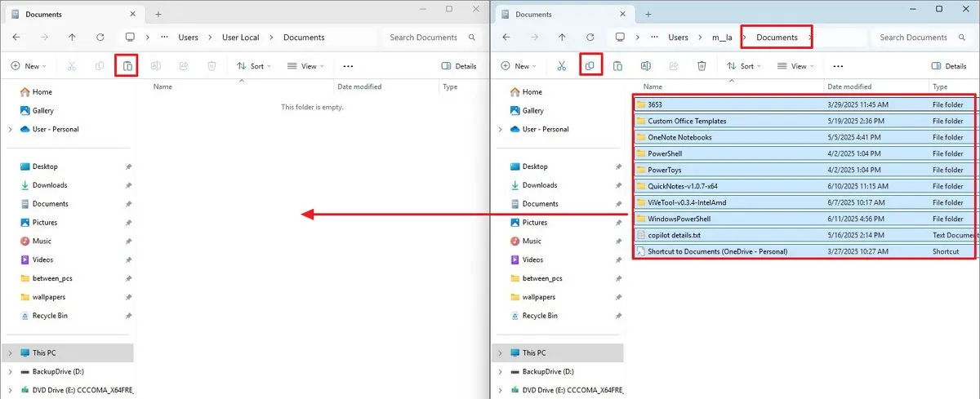Viewport: 980px width, 399px height.
Task: Go back in right window navigation
Action: (506, 38)
